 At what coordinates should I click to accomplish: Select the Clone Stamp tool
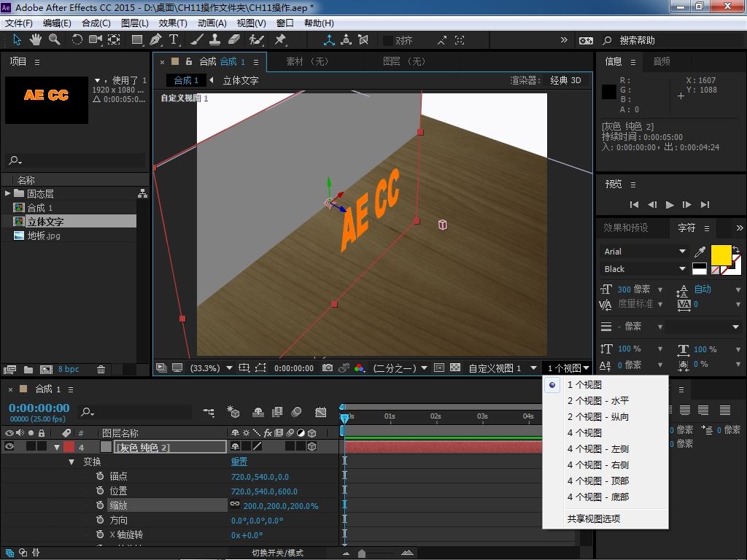click(216, 40)
